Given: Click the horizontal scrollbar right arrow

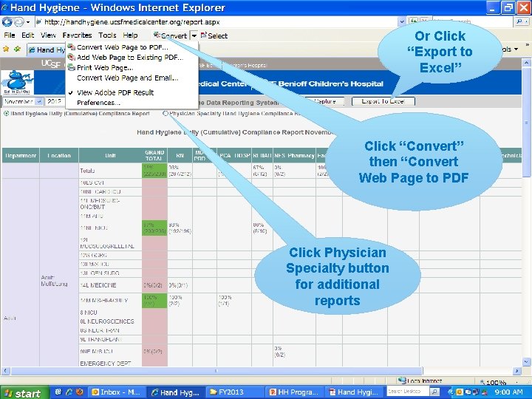Looking at the screenshot, I should 516,371.
